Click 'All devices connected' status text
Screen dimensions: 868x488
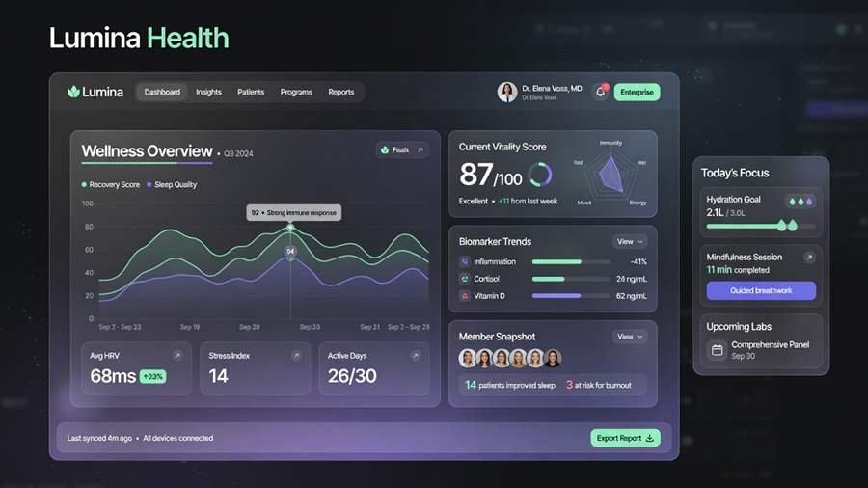coord(177,438)
